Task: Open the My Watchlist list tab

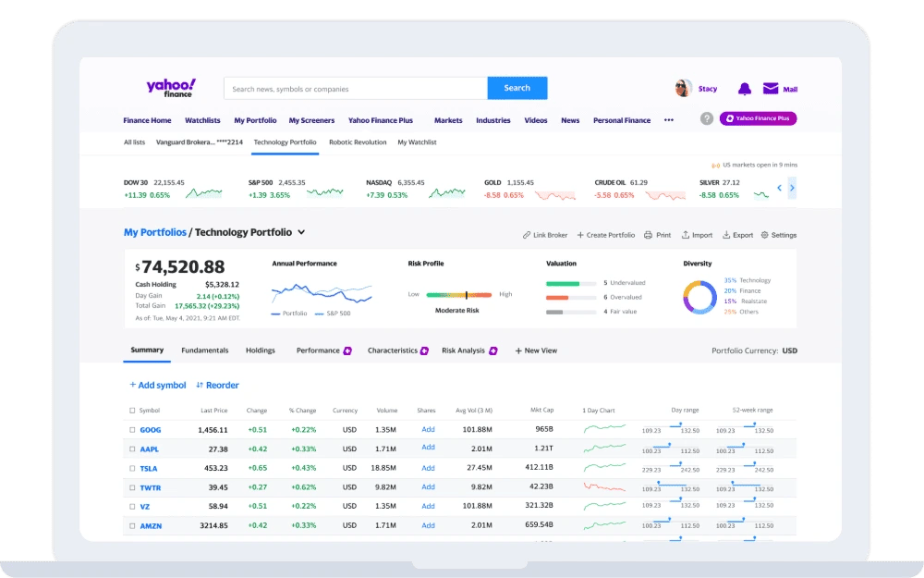Action: (418, 142)
